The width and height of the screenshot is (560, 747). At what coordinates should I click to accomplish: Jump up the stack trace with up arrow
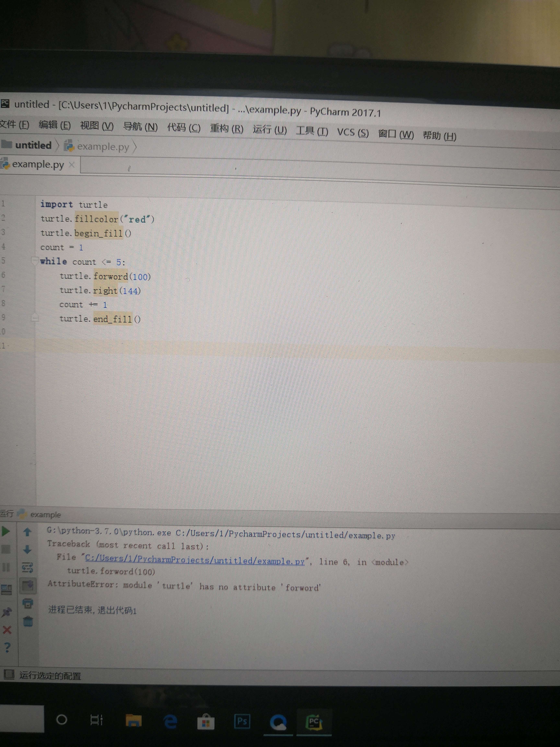pyautogui.click(x=27, y=532)
